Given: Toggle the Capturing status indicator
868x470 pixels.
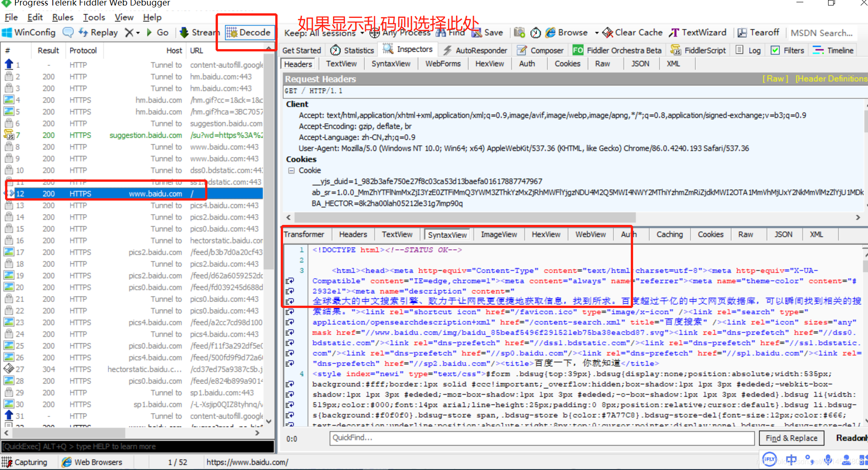Looking at the screenshot, I should pyautogui.click(x=25, y=462).
